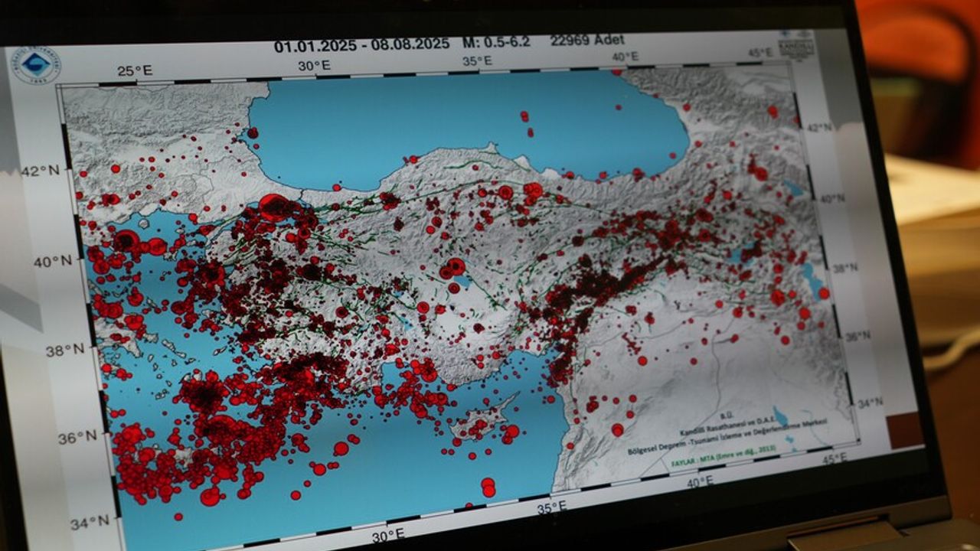Click the lone red earthquake marker in the Syrian desert

coord(617,430)
